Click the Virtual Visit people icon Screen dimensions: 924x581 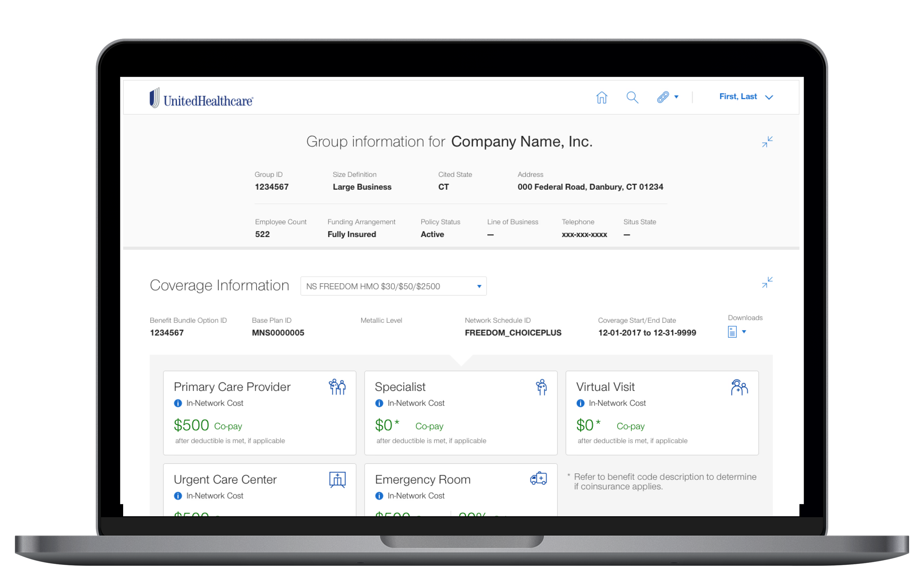(739, 387)
